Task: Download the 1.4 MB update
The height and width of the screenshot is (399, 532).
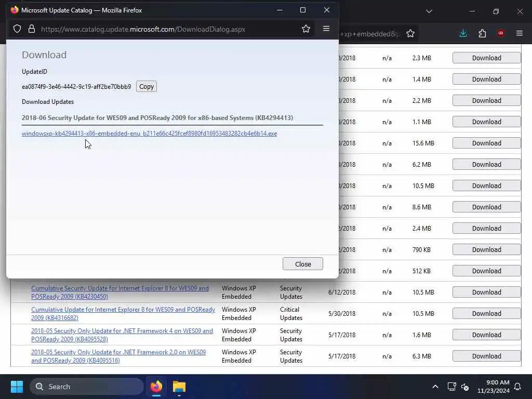Action: coord(486,79)
